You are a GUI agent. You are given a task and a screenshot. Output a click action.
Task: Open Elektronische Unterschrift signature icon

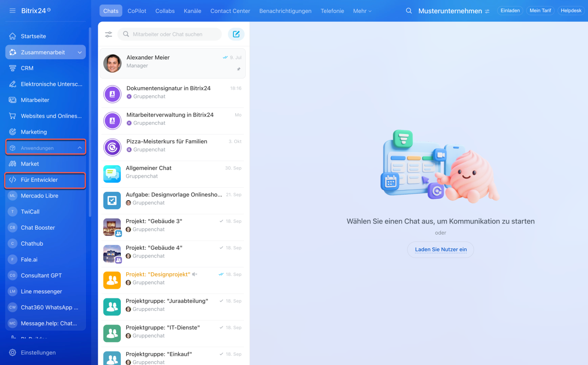point(12,84)
